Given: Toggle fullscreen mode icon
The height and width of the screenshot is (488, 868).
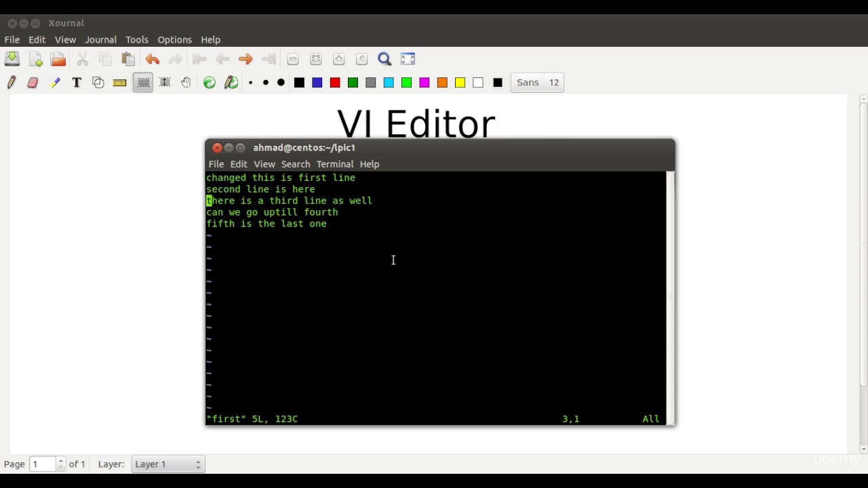Looking at the screenshot, I should (408, 60).
